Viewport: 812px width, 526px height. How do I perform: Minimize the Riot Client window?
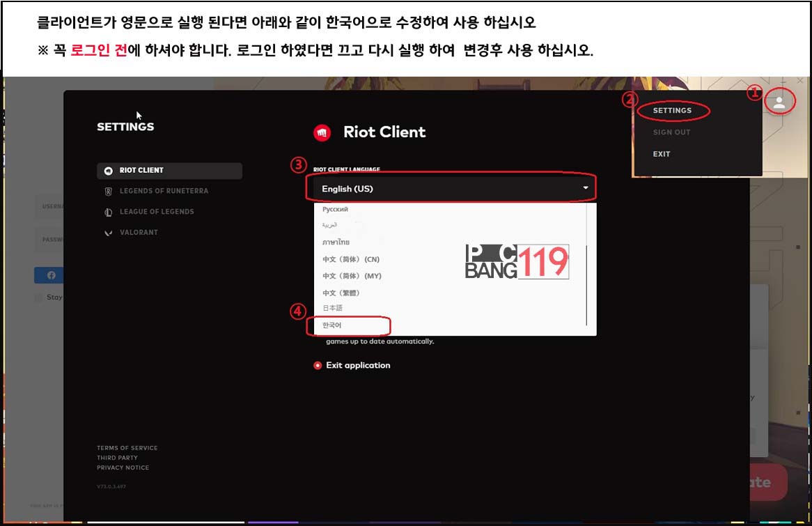(x=783, y=81)
